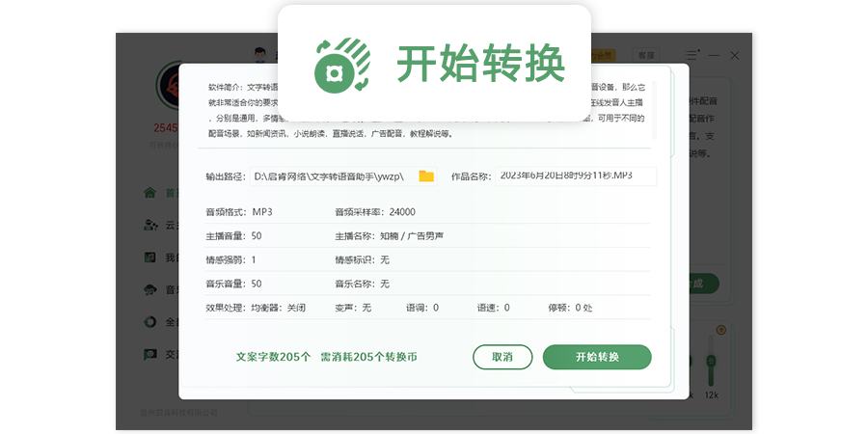Click the circular ring sidebar icon

(x=149, y=322)
